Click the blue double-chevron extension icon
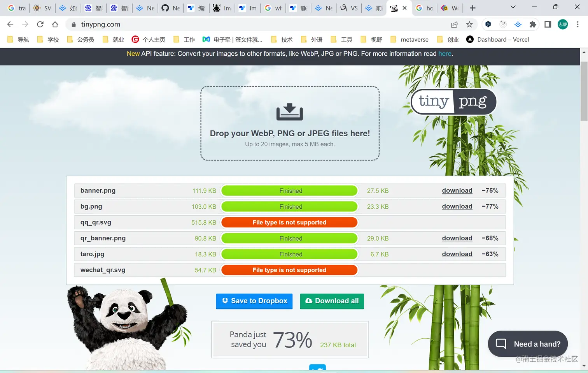The width and height of the screenshot is (588, 373). point(518,24)
